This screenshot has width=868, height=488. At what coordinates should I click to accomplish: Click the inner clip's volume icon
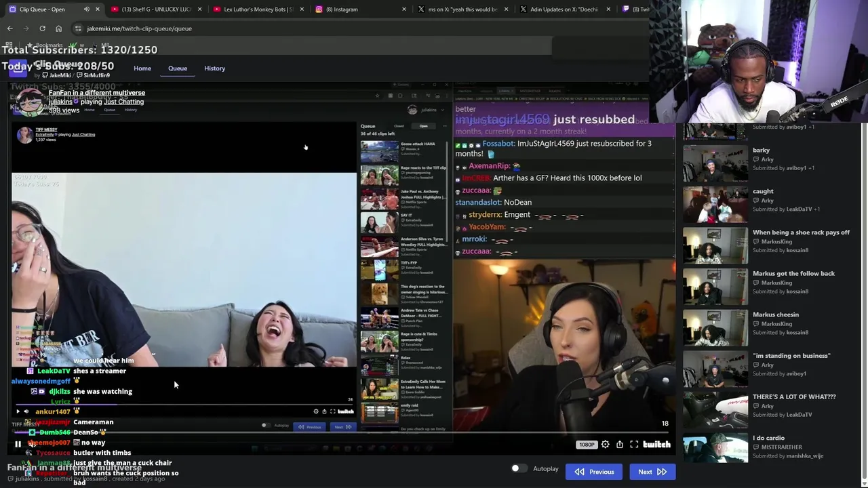26,411
